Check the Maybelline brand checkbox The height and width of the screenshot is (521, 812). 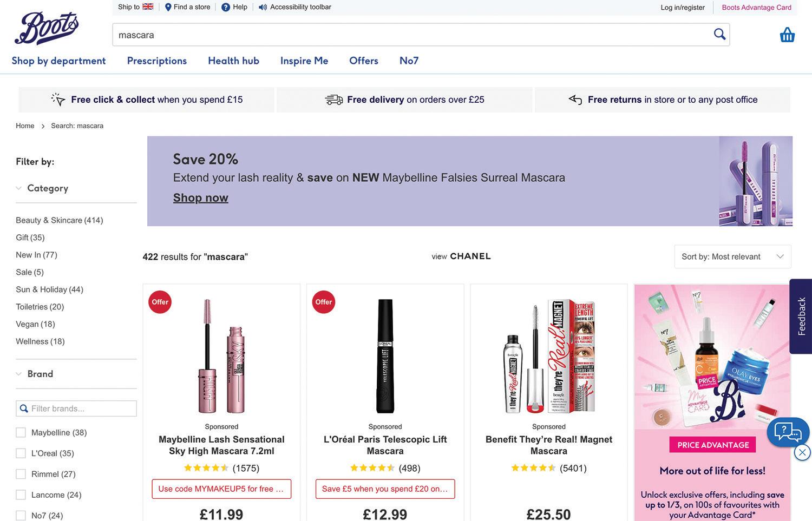(21, 432)
